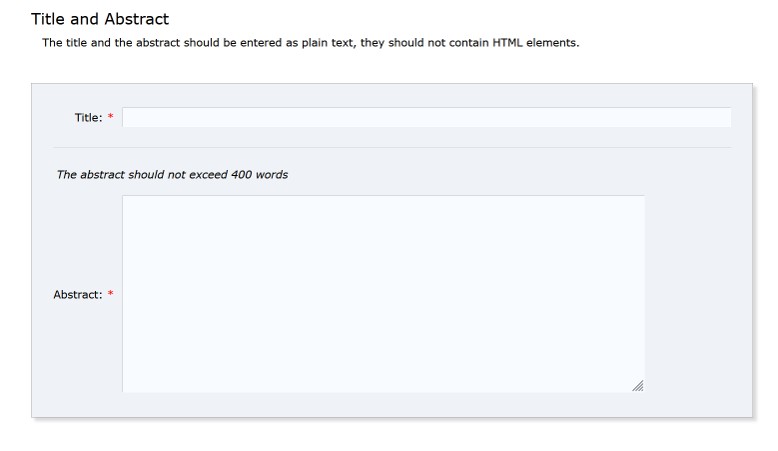
Task: Click the plain-text instruction sentence
Action: (310, 43)
